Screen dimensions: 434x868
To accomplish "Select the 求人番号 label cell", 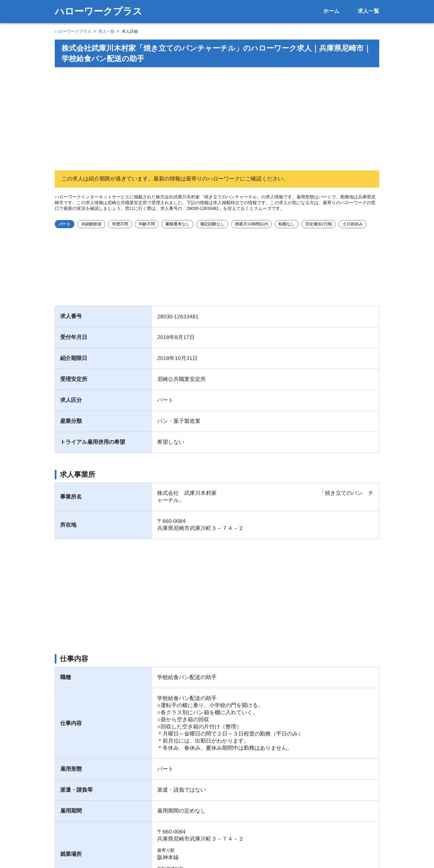I will pyautogui.click(x=103, y=317).
